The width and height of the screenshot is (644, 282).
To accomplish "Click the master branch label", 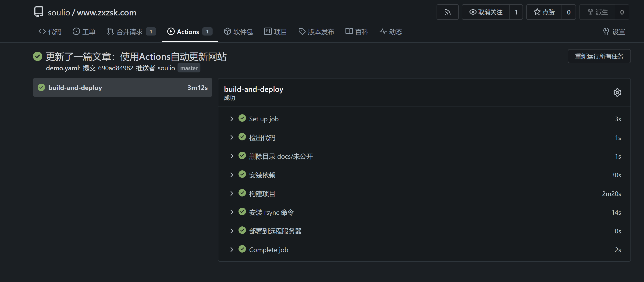I will [189, 68].
